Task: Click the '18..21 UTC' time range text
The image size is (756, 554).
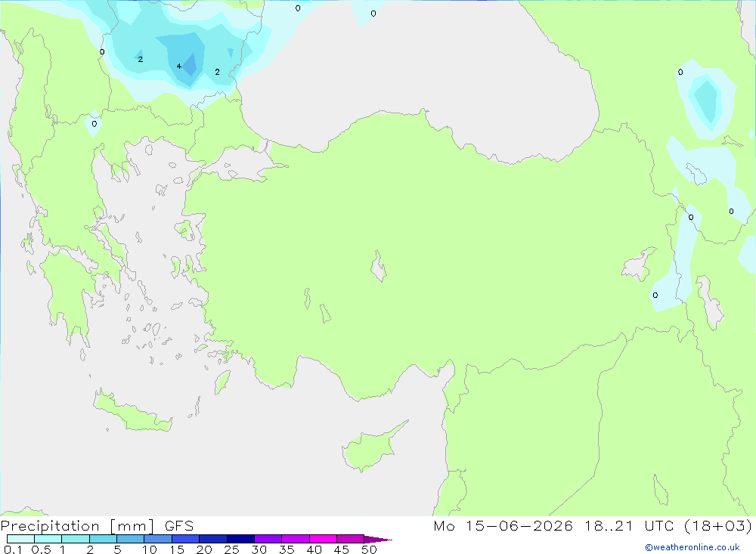Action: (x=629, y=526)
